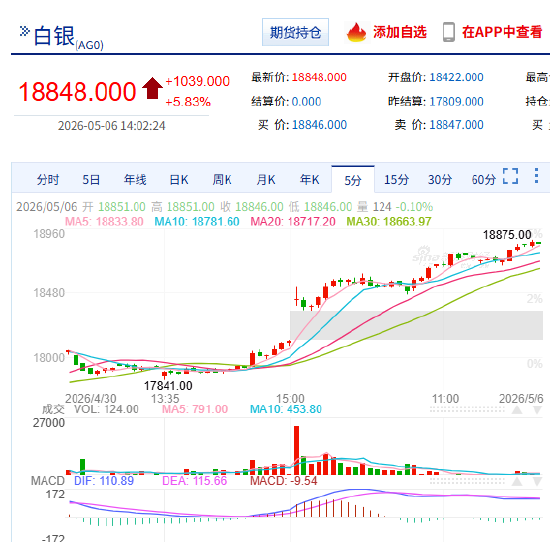The height and width of the screenshot is (542, 550).
Task: Click the 买价 value 18846.000
Action: (x=319, y=125)
